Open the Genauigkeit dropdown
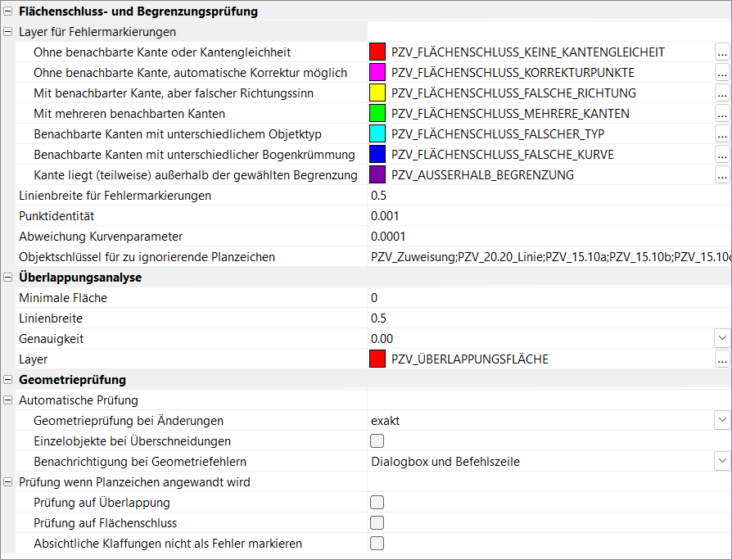Screen dimensions: 732x560 click(721, 338)
